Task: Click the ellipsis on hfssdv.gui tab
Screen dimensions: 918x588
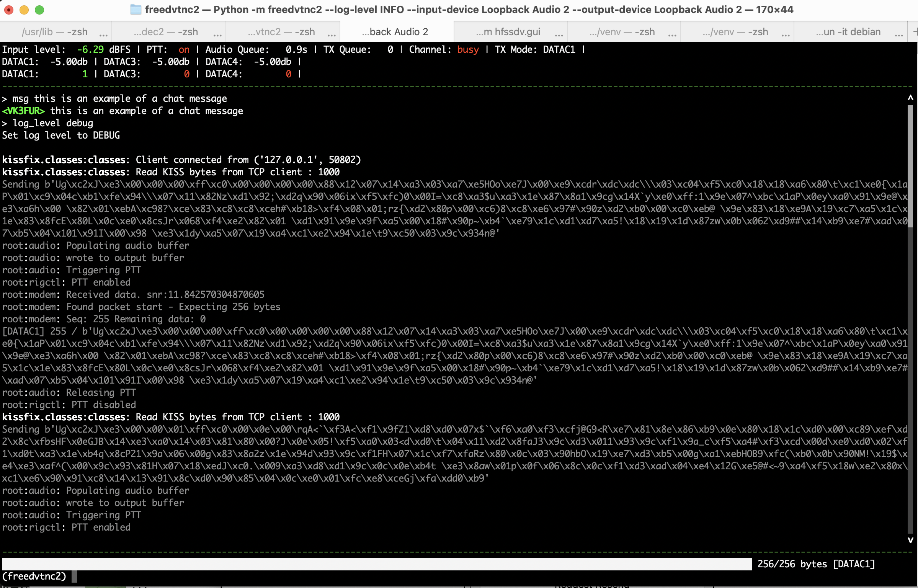Action: point(559,34)
